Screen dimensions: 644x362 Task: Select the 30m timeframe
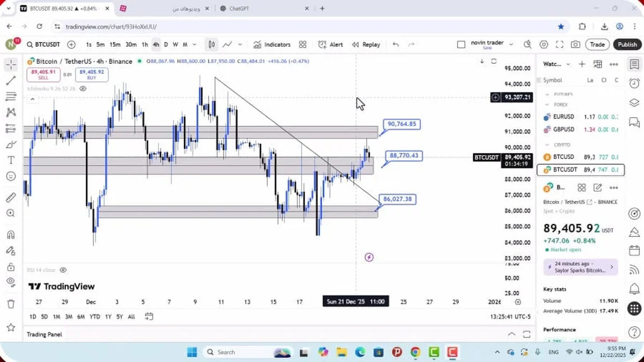tap(131, 45)
